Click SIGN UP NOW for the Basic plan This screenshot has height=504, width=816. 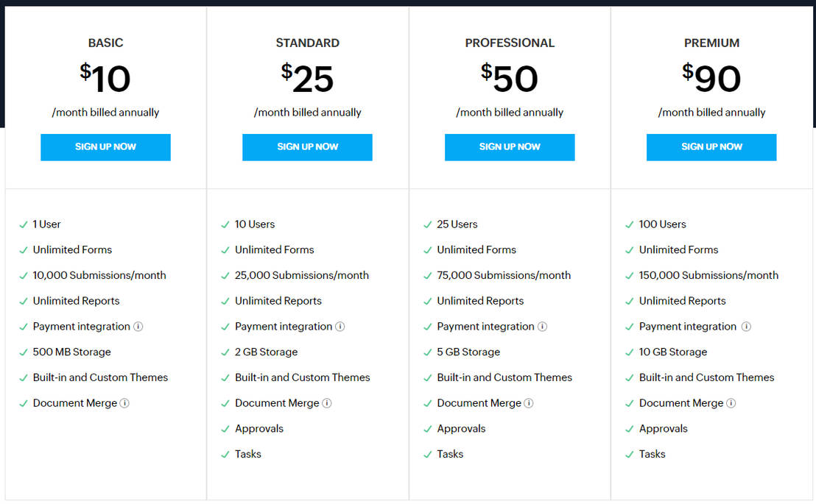tap(105, 147)
